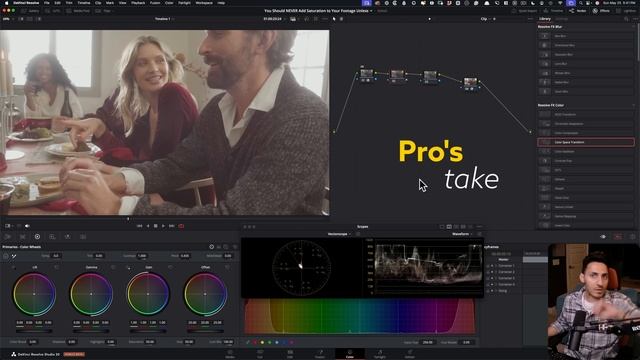This screenshot has width=640, height=360.
Task: Open Vectorscope settings icon
Action: [358, 234]
